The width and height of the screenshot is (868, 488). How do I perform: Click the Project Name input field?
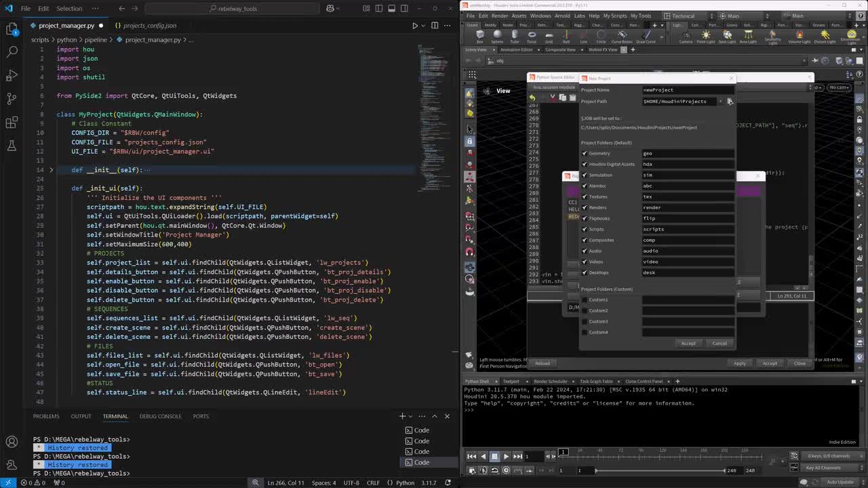(x=688, y=89)
